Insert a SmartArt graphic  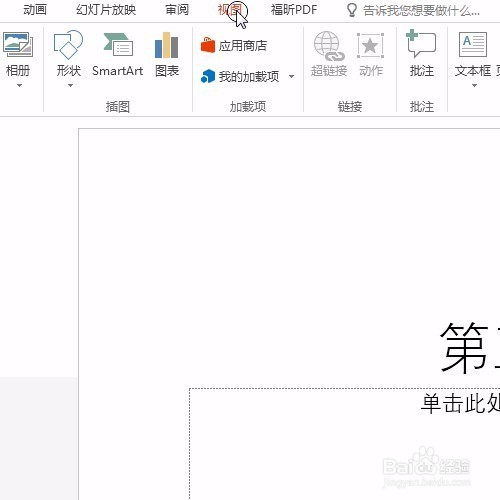click(118, 54)
